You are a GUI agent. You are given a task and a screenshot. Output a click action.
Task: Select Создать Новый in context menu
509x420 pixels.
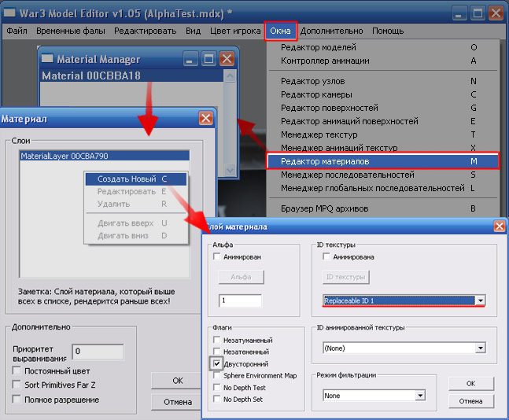[136, 179]
